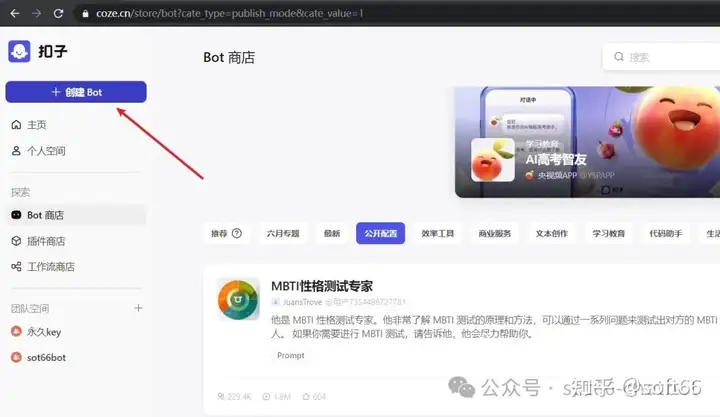Click the person icon beside 个人空间
Screen dimensions: 720x417
(x=16, y=151)
